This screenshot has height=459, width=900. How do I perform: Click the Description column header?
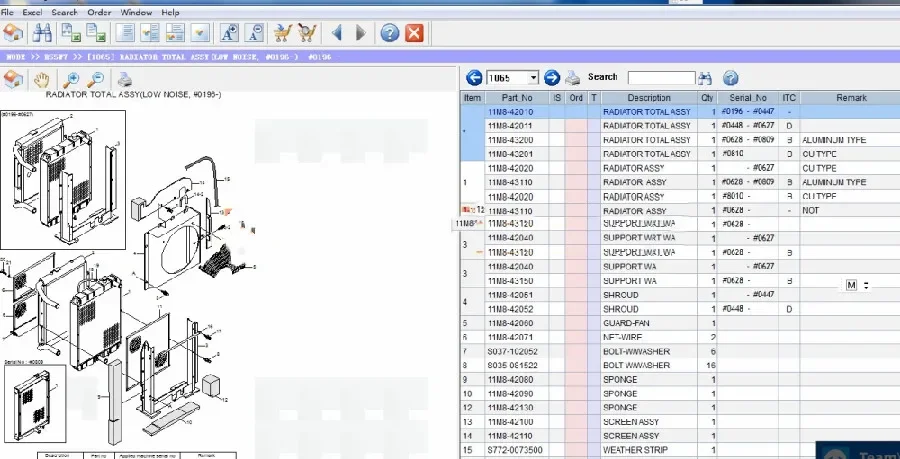649,98
